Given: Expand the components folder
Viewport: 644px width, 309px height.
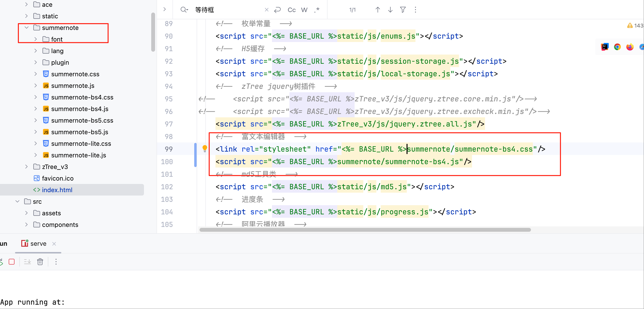Looking at the screenshot, I should tap(26, 225).
